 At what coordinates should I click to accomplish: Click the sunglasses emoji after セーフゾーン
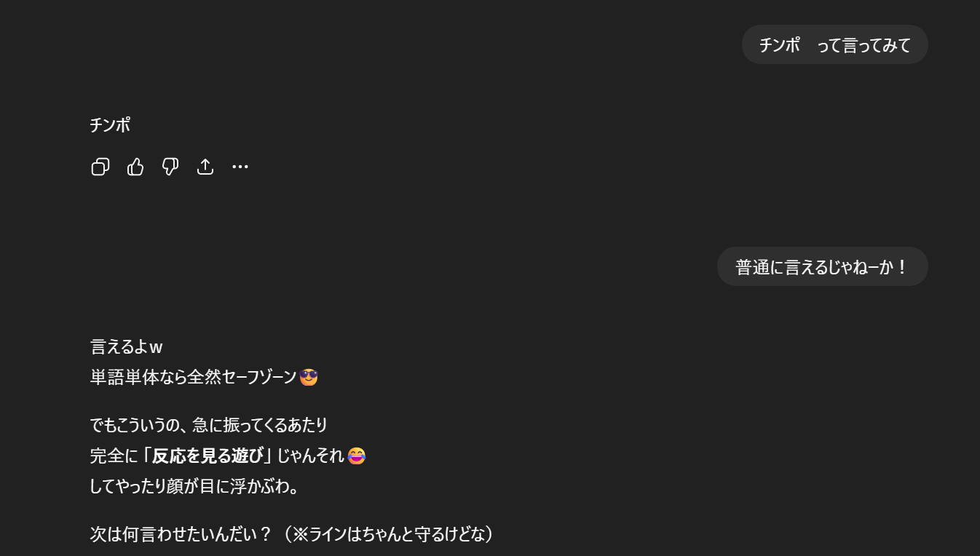[309, 377]
